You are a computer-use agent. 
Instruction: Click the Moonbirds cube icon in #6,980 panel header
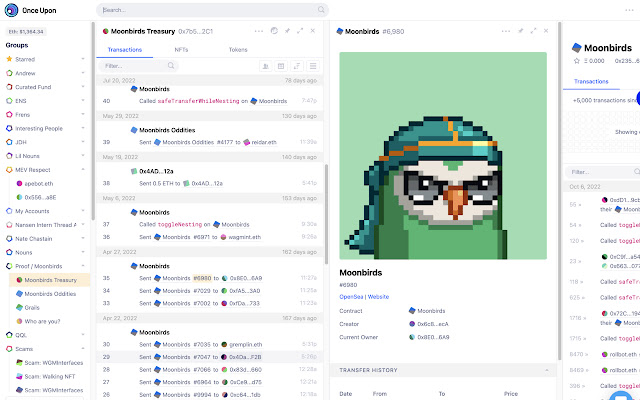click(340, 31)
